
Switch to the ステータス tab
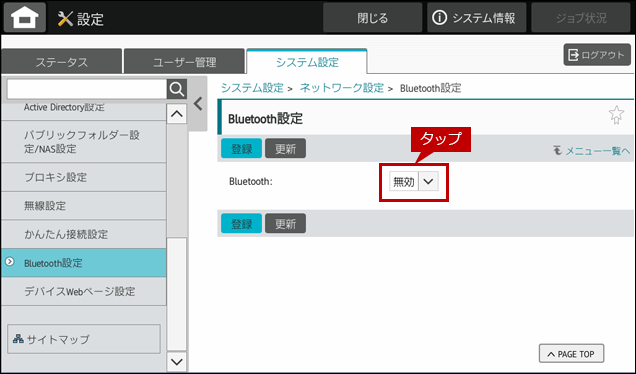click(x=62, y=62)
